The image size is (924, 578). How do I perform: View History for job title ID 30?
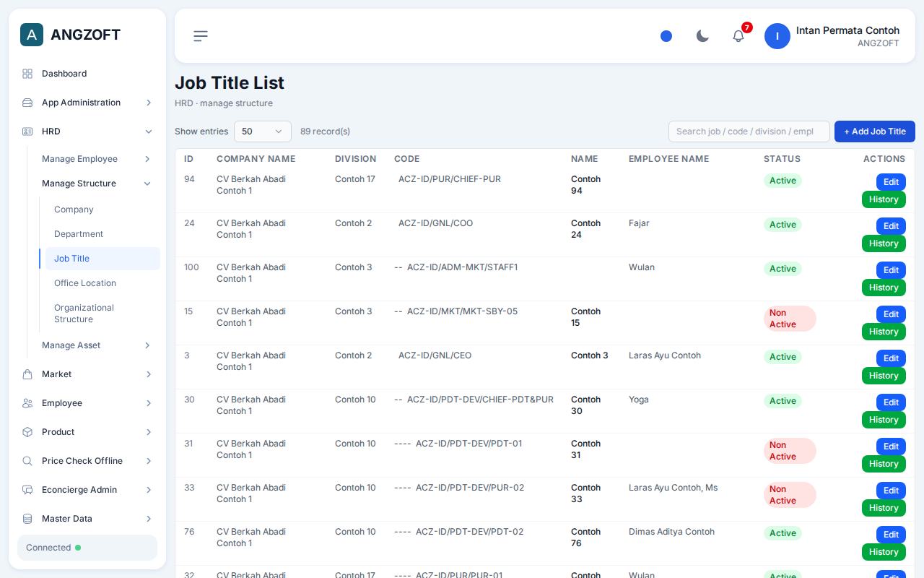point(884,420)
